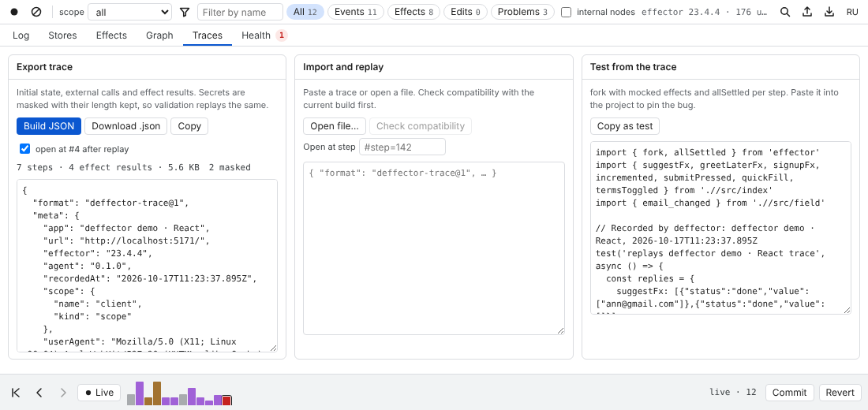Click the Export trace heading

tap(44, 67)
